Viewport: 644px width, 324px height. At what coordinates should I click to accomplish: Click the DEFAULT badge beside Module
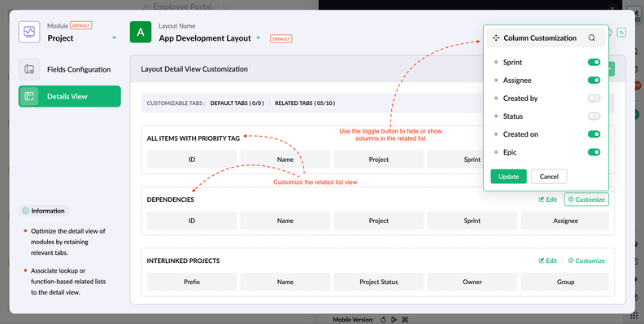pyautogui.click(x=81, y=25)
